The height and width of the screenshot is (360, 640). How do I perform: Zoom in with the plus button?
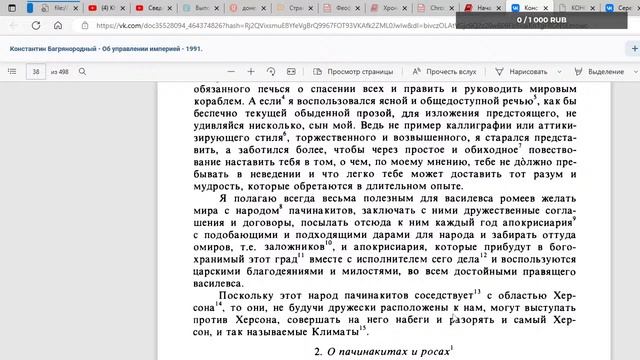pyautogui.click(x=251, y=71)
